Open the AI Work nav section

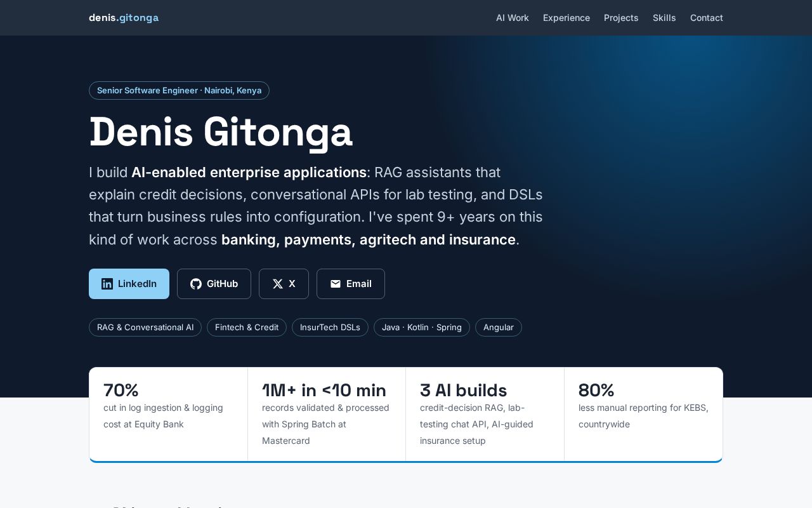(513, 18)
